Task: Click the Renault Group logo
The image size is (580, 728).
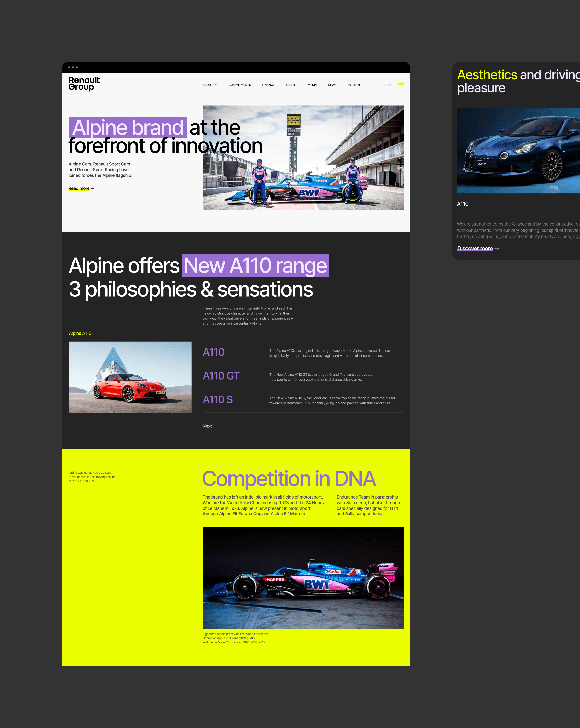Action: tap(84, 83)
